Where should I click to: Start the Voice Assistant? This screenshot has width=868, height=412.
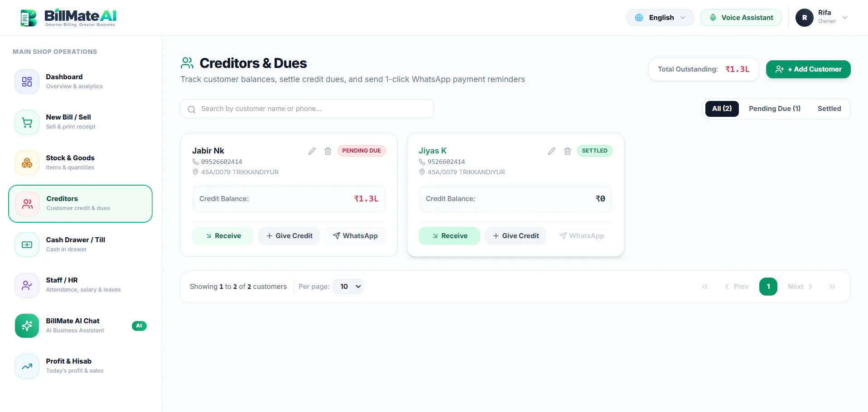click(x=741, y=18)
